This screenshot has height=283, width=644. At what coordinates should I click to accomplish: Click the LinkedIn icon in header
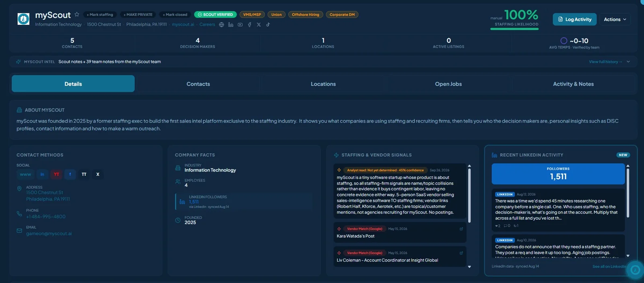231,25
